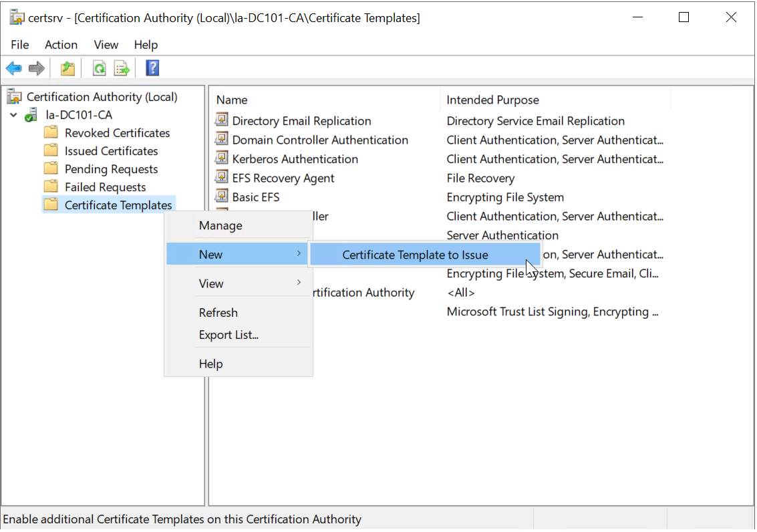
Task: Select the Kerberos Authentication template icon
Action: [222, 159]
